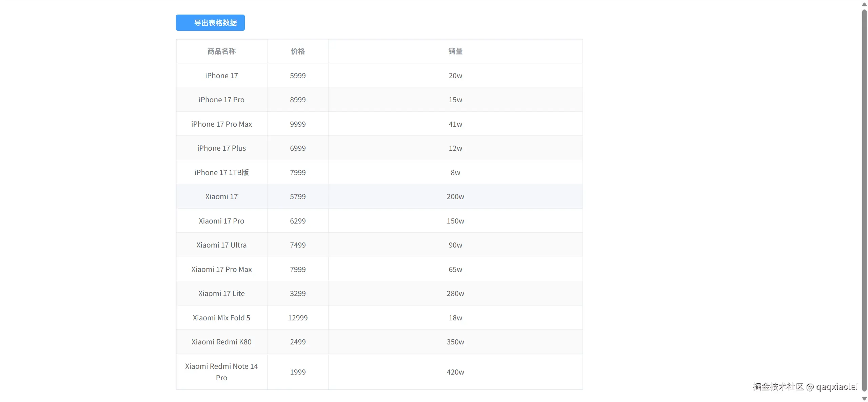Select price 7999 in iPhone 17 1TB版 row

point(298,172)
